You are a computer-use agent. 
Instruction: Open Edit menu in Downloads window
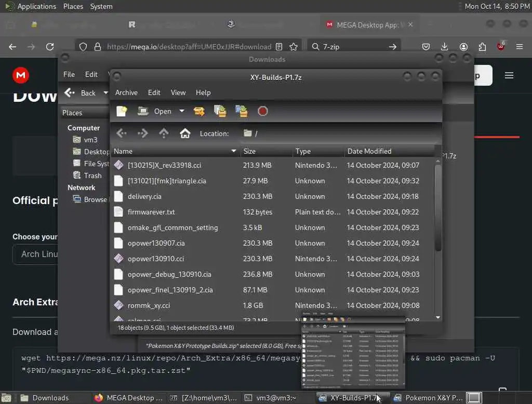click(91, 74)
